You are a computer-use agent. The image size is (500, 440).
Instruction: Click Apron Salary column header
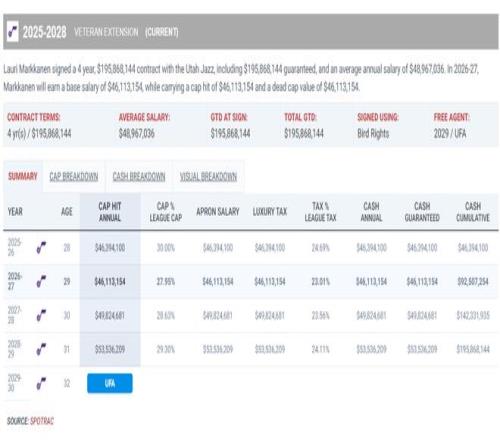coord(218,211)
